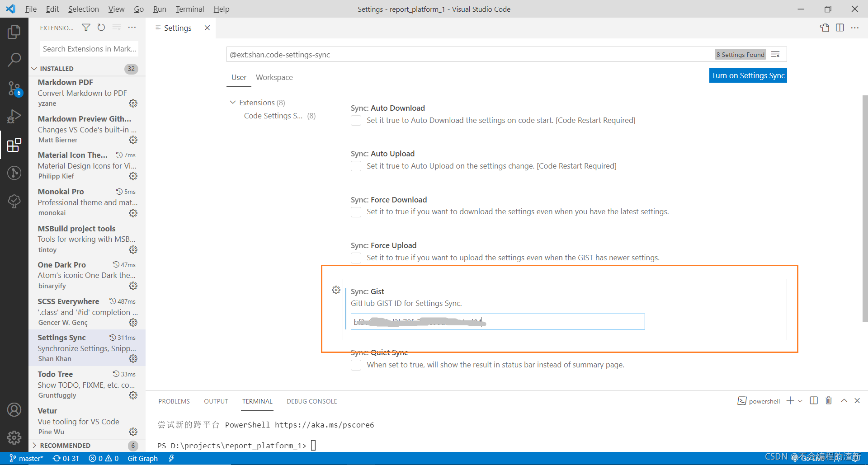This screenshot has height=465, width=868.
Task: Add a new terminal with plus icon
Action: [790, 401]
